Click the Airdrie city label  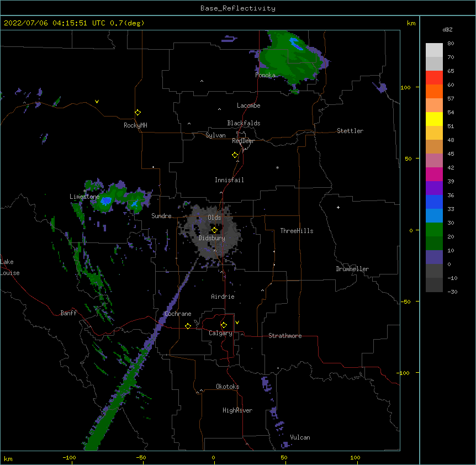pos(223,297)
